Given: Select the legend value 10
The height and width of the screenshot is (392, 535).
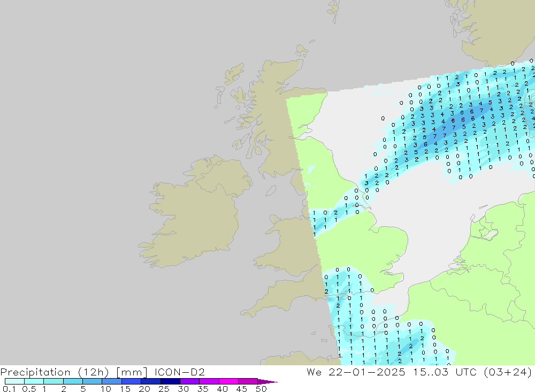Looking at the screenshot, I should click(106, 389).
